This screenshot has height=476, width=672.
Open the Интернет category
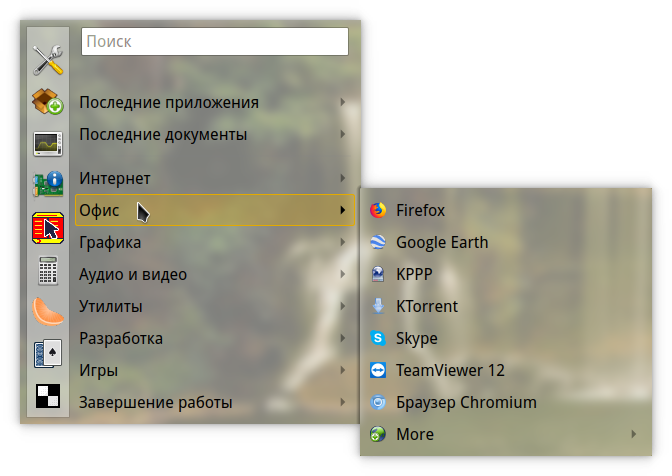tap(215, 178)
